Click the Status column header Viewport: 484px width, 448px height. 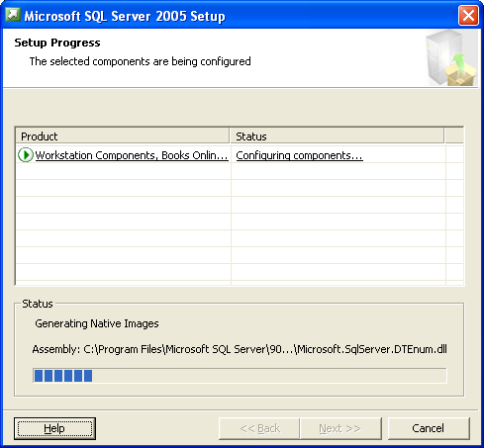(x=337, y=136)
